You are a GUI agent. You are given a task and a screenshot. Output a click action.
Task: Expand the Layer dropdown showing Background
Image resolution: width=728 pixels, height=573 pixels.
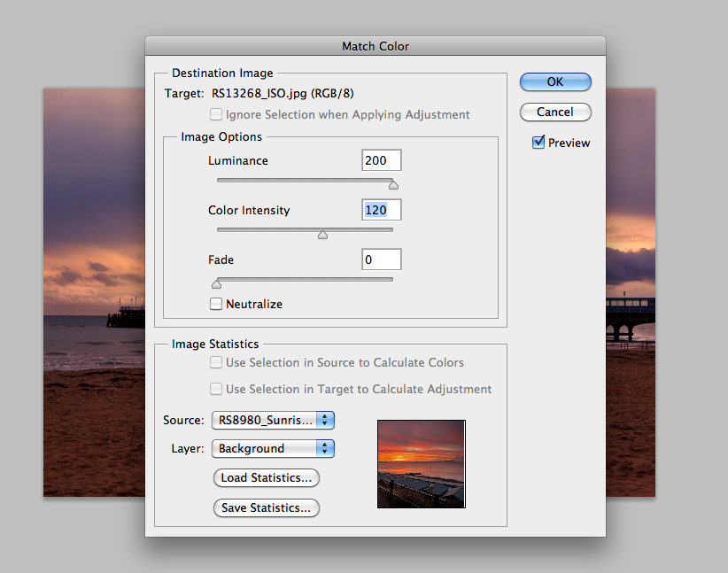point(273,448)
